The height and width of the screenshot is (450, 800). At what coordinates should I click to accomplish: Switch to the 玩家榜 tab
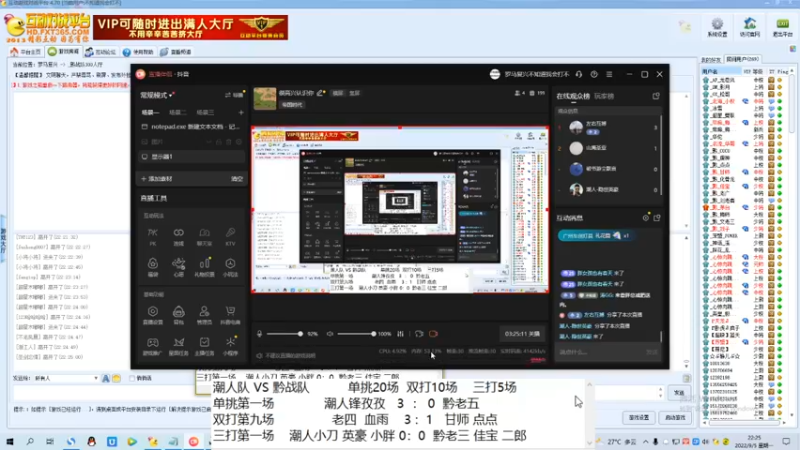604,96
